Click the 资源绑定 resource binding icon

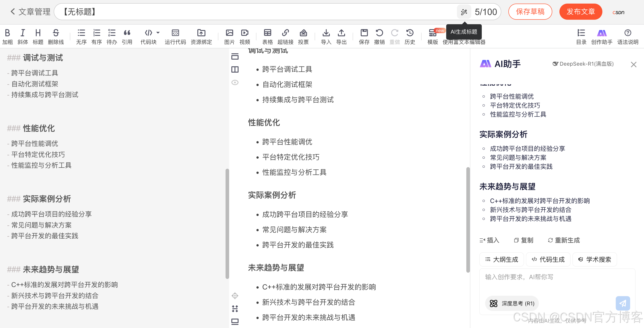tap(201, 33)
